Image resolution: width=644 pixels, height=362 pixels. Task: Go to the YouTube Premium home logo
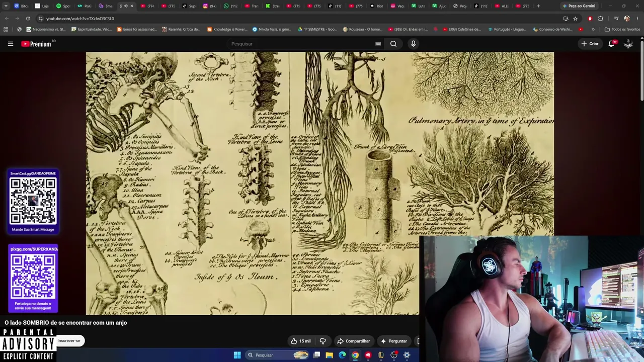(36, 44)
